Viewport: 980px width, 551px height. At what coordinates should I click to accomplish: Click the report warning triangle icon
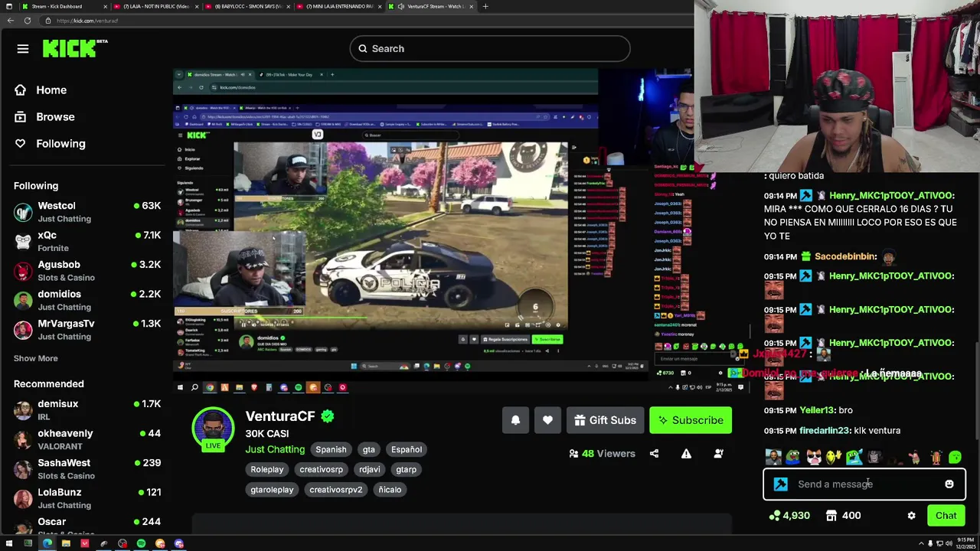pyautogui.click(x=686, y=454)
